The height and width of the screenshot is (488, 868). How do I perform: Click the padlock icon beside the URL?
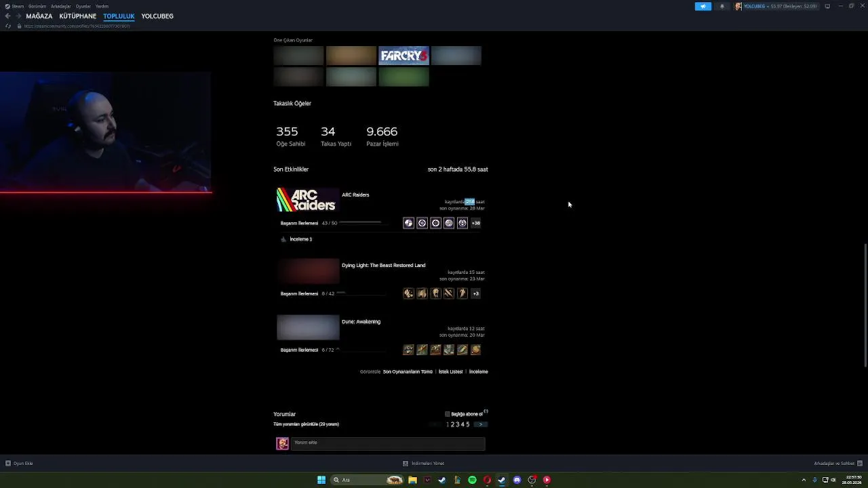(x=19, y=26)
